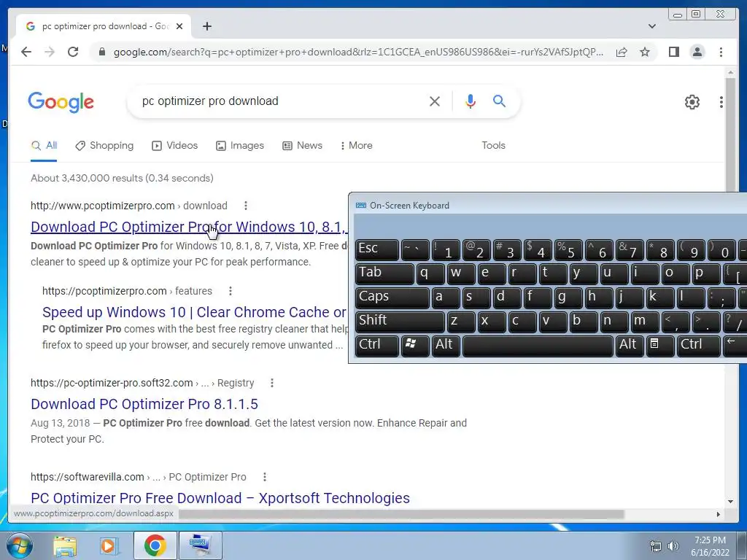Switch to Images results
This screenshot has height=560, width=747.
[239, 146]
